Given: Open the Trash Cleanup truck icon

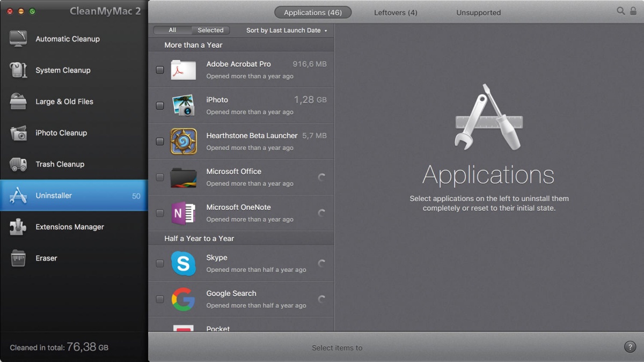Looking at the screenshot, I should click(x=18, y=164).
